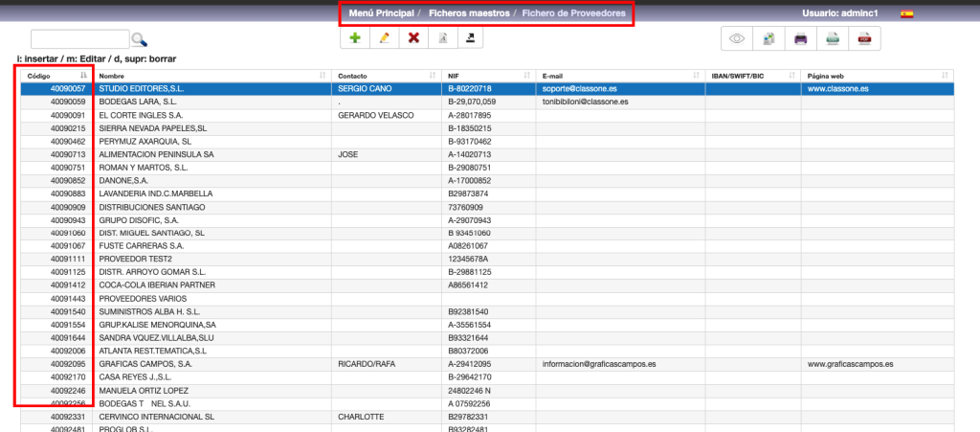Click the pencil edit-record icon

(385, 38)
